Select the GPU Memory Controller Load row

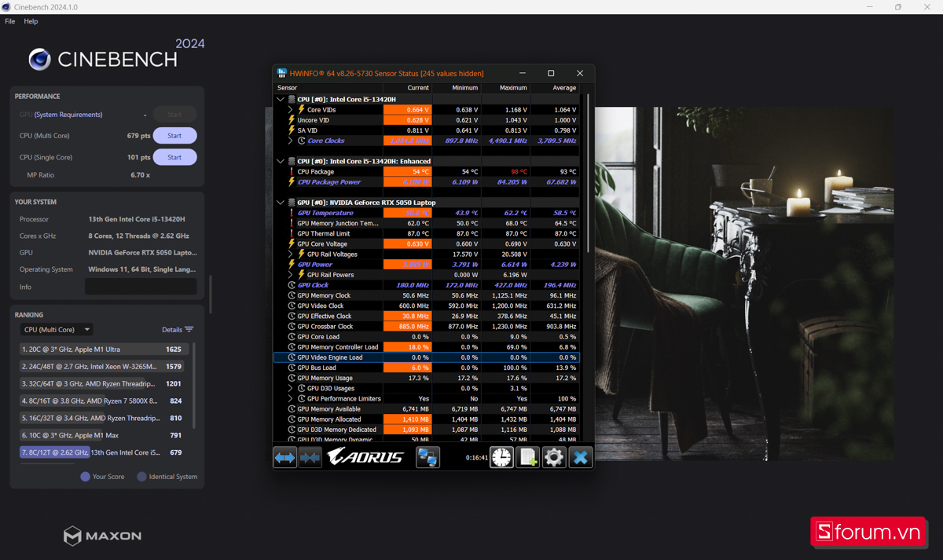click(426, 347)
